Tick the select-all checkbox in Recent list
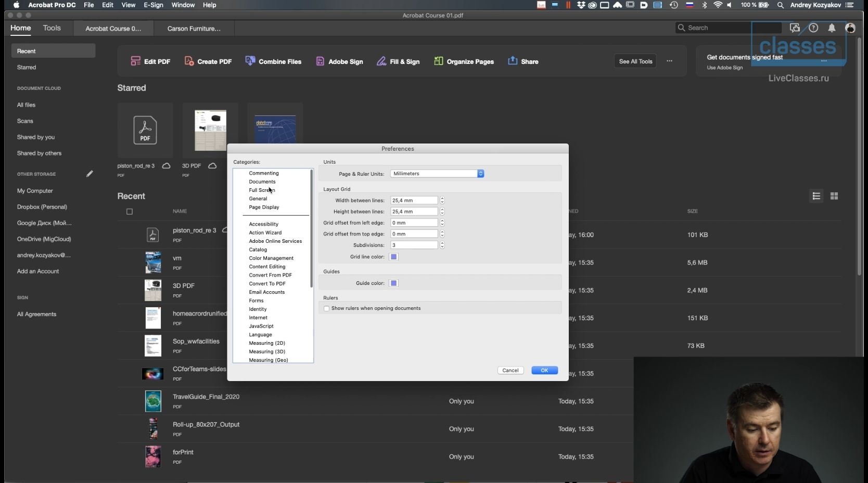 [x=130, y=212]
